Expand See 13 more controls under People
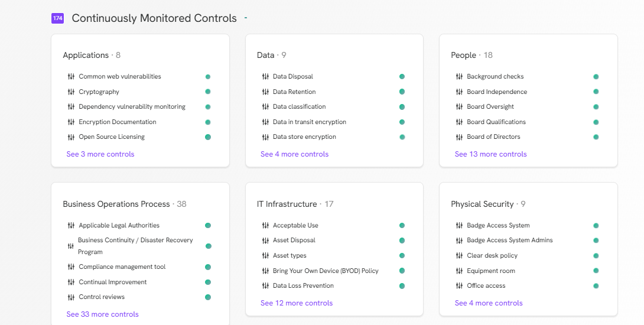Image resolution: width=644 pixels, height=325 pixels. click(x=491, y=154)
